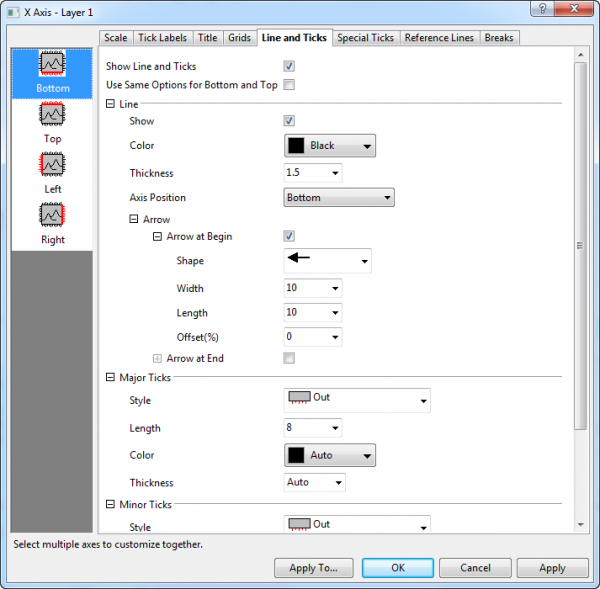This screenshot has height=589, width=600.
Task: Enable Use Same Options for Bottom and Top
Action: click(x=289, y=85)
